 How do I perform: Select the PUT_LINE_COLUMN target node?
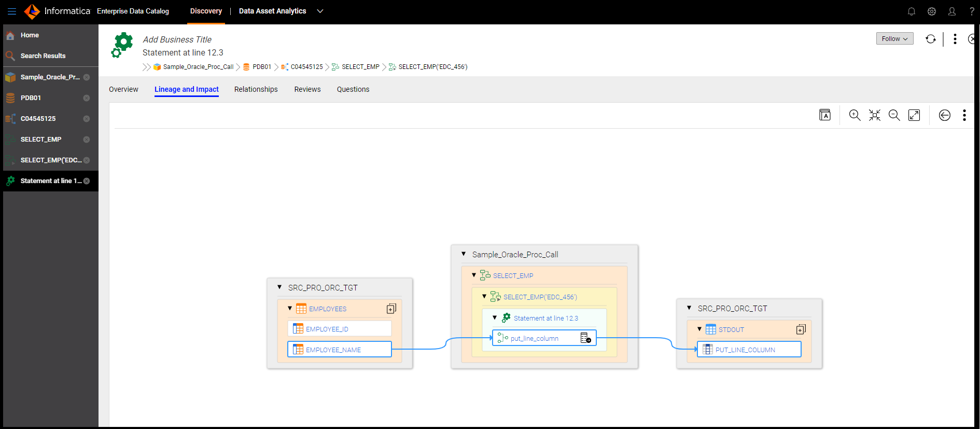[x=749, y=350]
